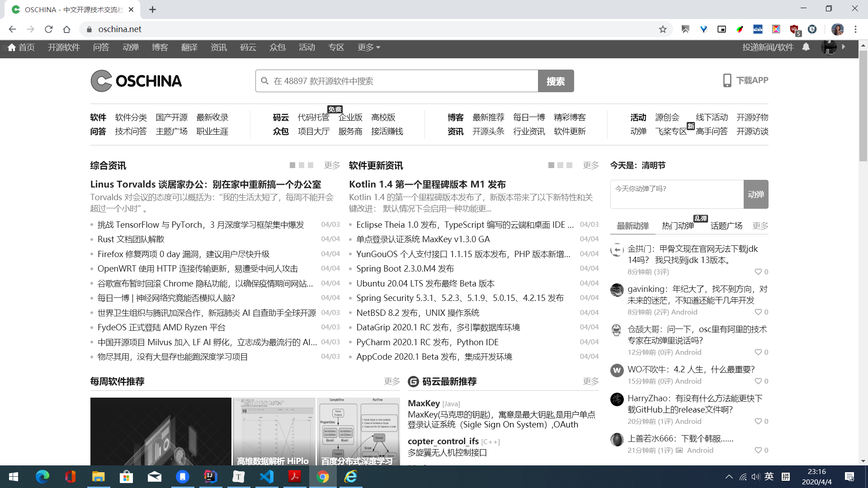The image size is (868, 488).
Task: Open Adobe Acrobat from the taskbar
Action: pyautogui.click(x=295, y=477)
